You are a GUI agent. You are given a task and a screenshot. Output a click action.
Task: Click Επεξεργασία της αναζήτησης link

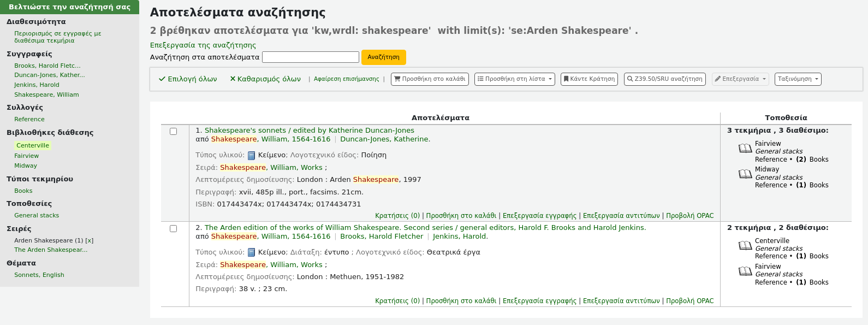tap(203, 45)
